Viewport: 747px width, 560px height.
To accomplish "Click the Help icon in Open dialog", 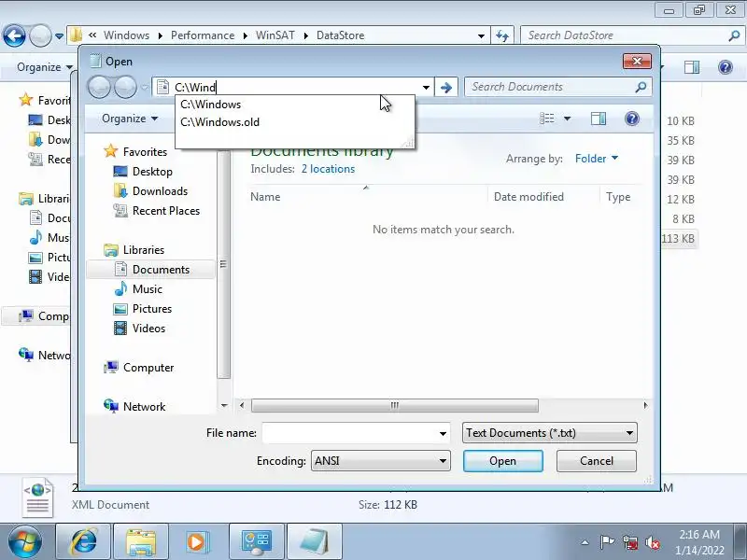I will click(632, 119).
